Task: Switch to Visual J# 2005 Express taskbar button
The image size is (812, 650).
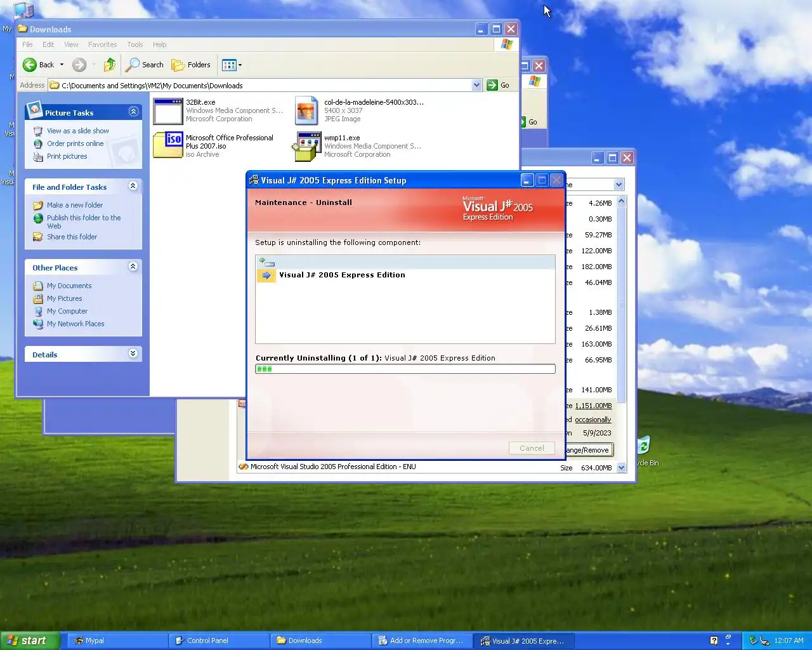Action: 524,640
